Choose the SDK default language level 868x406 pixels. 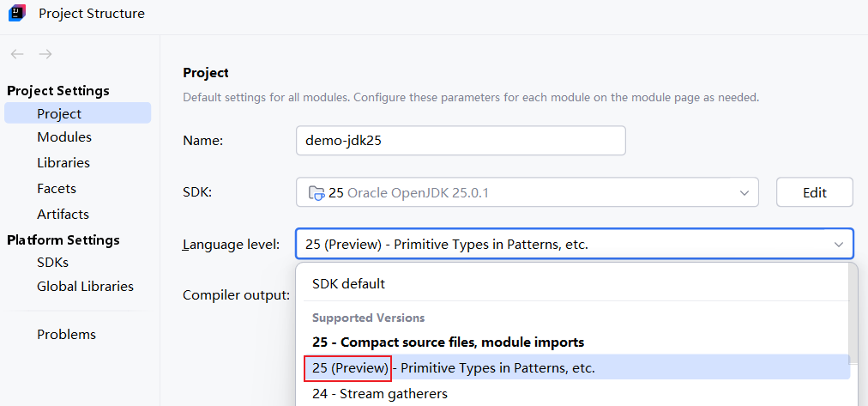(x=349, y=284)
